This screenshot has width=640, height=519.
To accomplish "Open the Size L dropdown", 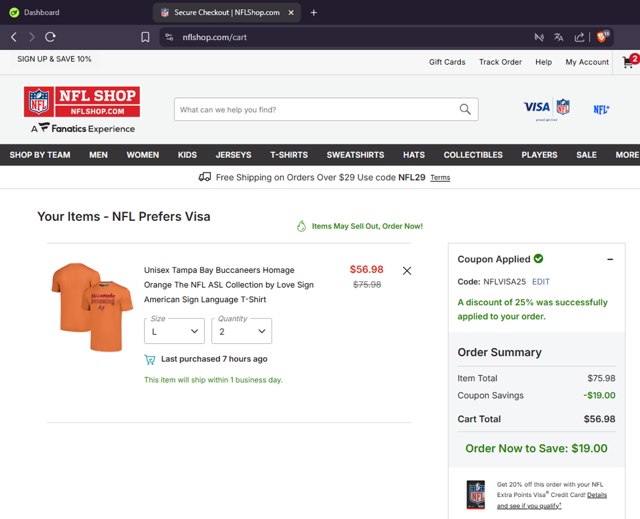I will click(x=174, y=331).
